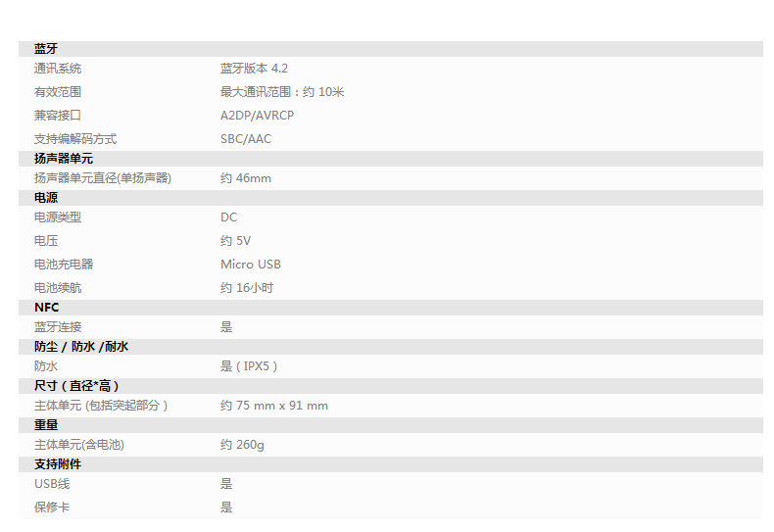Click the 最大通讯范围 value text

[x=282, y=92]
